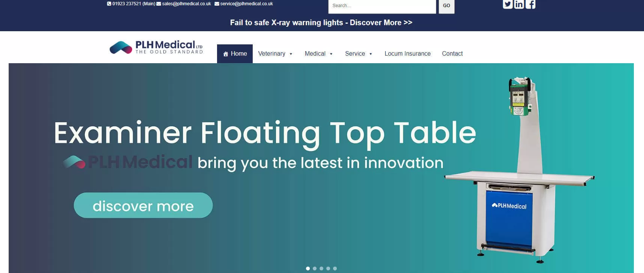Open the LinkedIn social icon

pos(519,4)
